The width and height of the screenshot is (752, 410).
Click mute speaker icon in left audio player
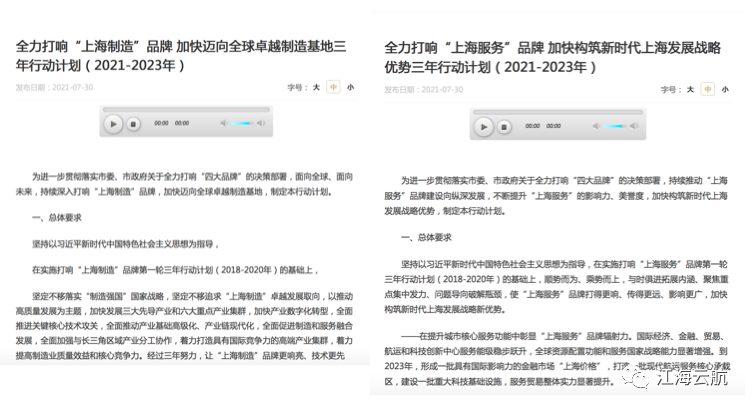click(x=224, y=123)
